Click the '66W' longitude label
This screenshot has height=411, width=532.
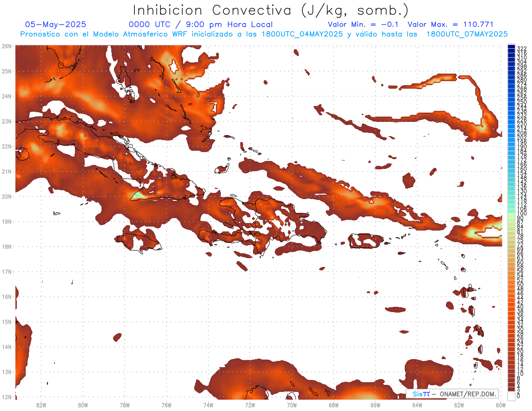375,405
